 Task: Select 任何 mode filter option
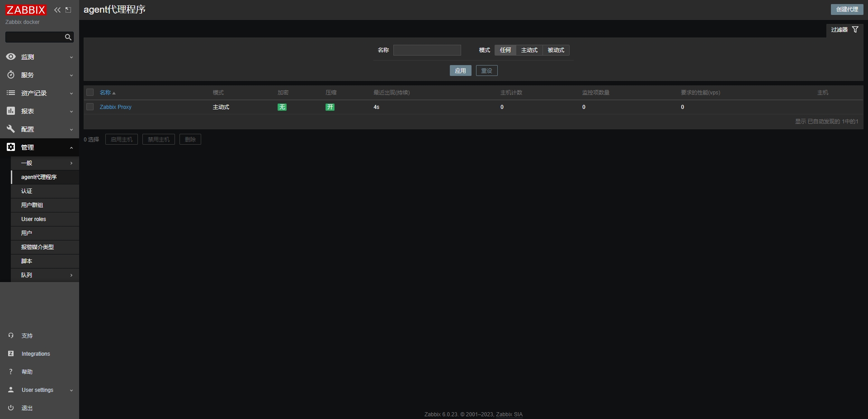(x=505, y=50)
